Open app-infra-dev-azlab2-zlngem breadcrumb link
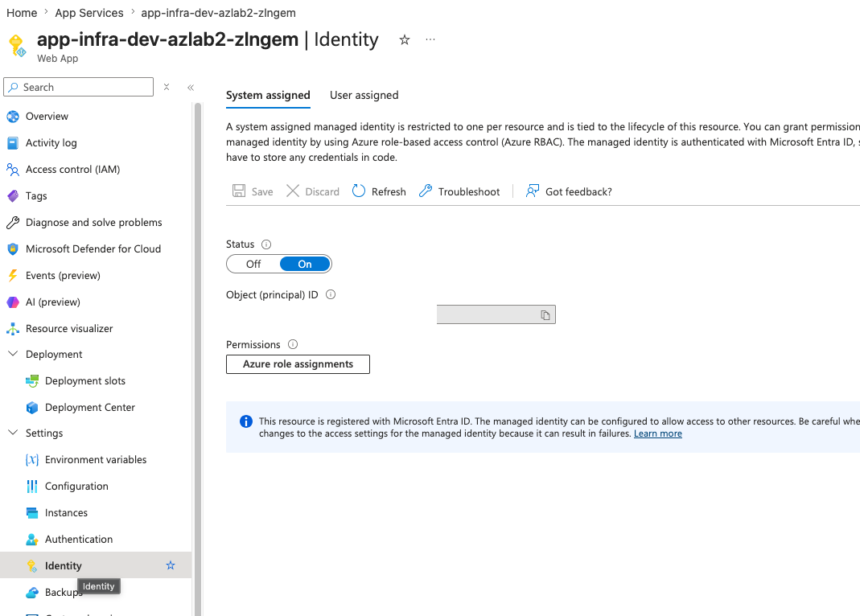Viewport: 860px width, 616px height. click(218, 13)
